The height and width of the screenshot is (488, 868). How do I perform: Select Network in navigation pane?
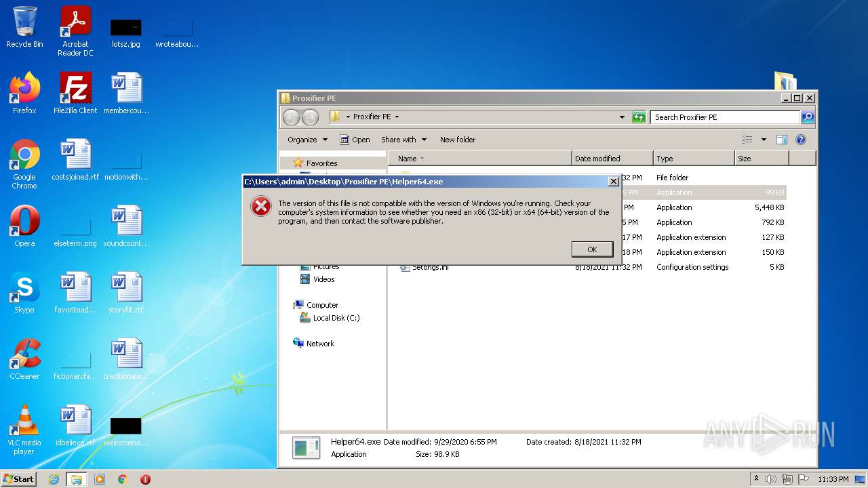coord(313,344)
